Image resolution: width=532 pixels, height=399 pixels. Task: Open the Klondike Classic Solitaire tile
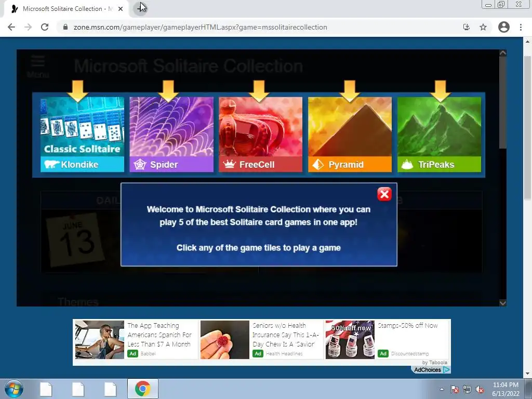(x=82, y=135)
